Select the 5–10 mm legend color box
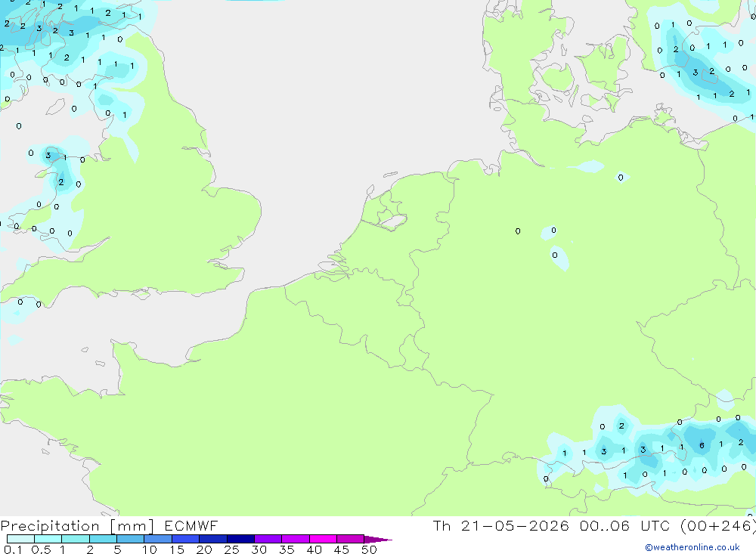The height and width of the screenshot is (554, 756). (131, 539)
